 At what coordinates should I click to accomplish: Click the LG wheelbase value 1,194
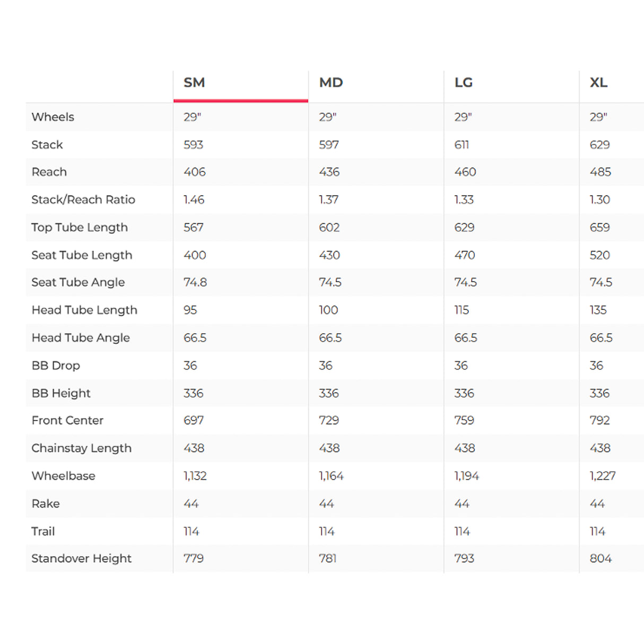(x=467, y=476)
